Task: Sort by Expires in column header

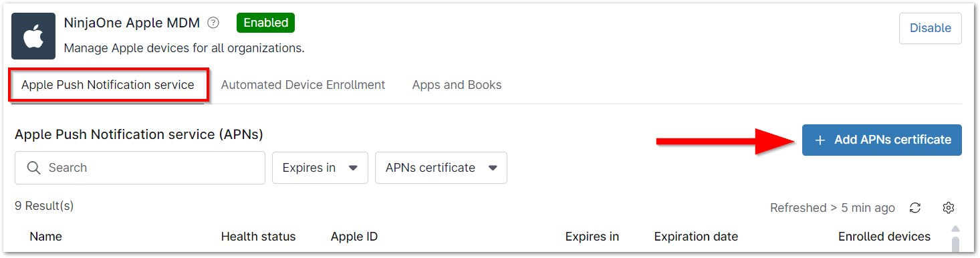Action: (x=592, y=237)
